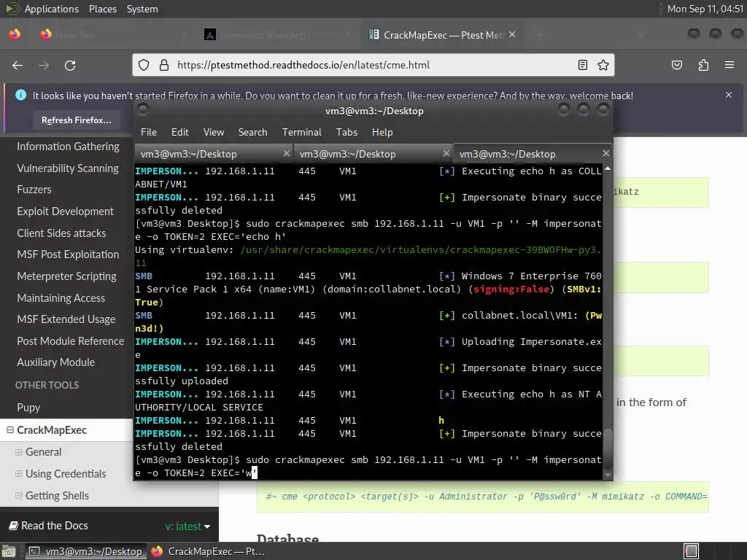Reload the page with the refresh icon
The width and height of the screenshot is (747, 560).
pyautogui.click(x=70, y=65)
